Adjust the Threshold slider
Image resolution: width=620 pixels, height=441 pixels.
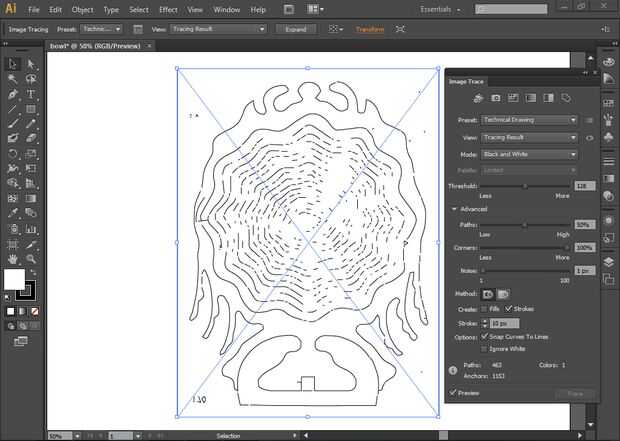525,186
